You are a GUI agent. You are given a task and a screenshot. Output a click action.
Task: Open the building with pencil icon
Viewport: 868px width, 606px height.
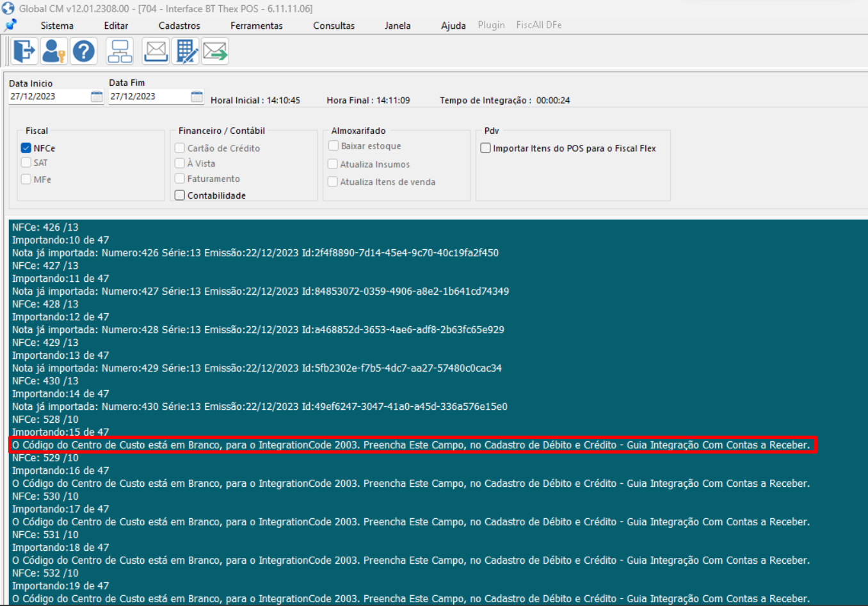[186, 51]
